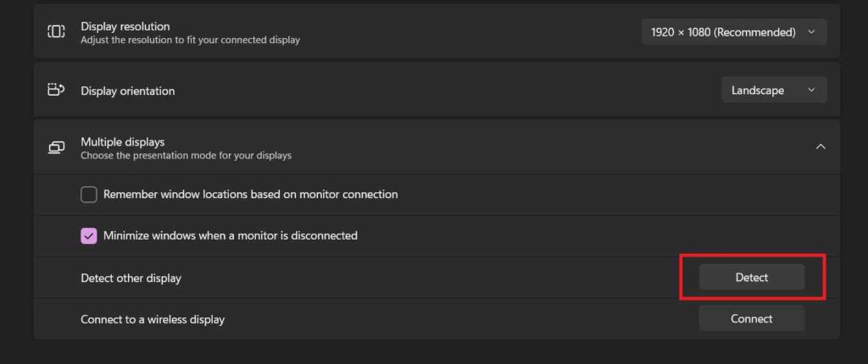This screenshot has height=364, width=868.
Task: Click the Display resolution title text
Action: 125,26
